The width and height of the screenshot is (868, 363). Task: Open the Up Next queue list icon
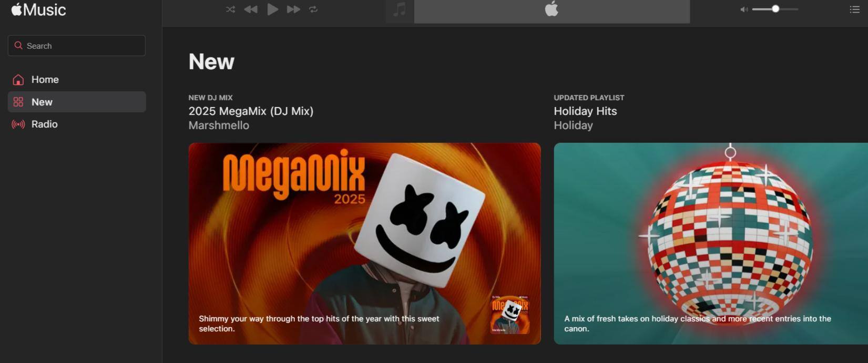[854, 9]
